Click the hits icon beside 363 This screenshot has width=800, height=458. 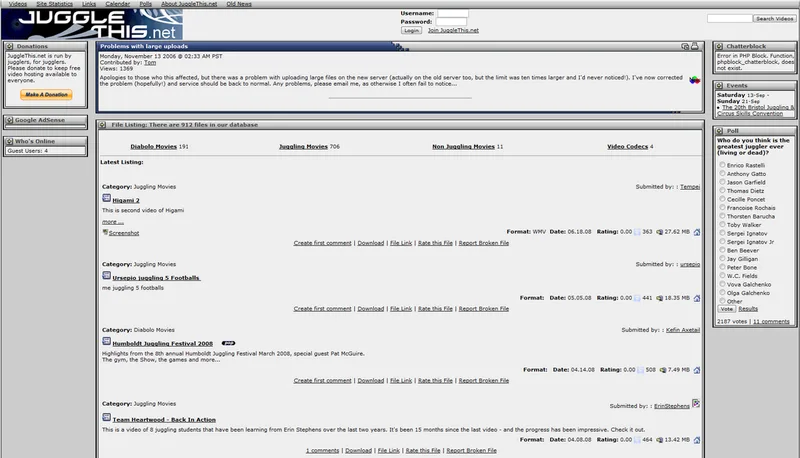[x=637, y=232]
